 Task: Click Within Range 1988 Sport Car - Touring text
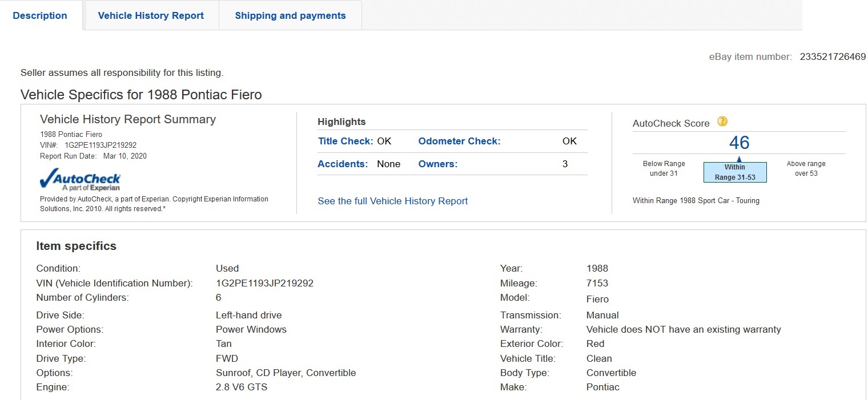click(696, 201)
